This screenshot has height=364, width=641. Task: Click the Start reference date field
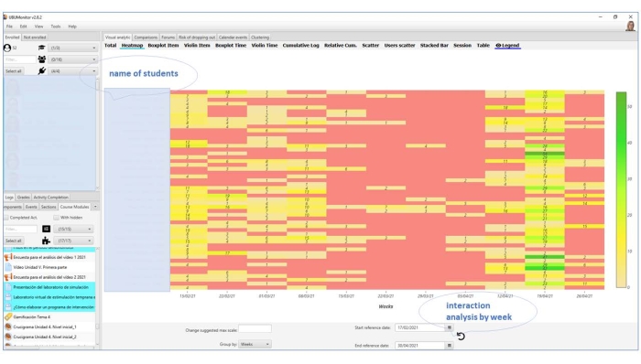coord(419,327)
